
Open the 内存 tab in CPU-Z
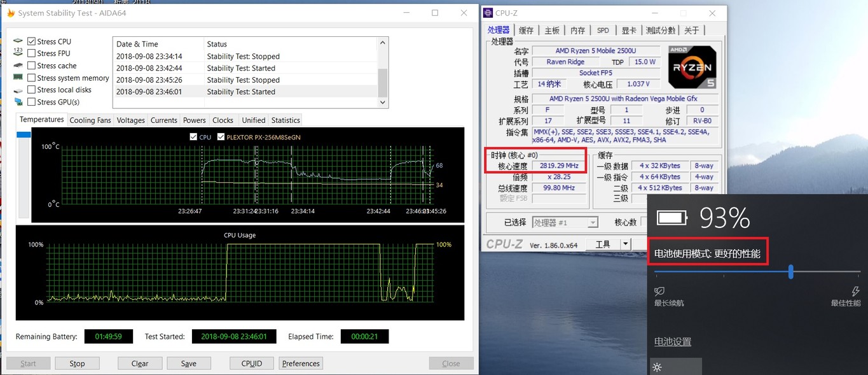(577, 30)
